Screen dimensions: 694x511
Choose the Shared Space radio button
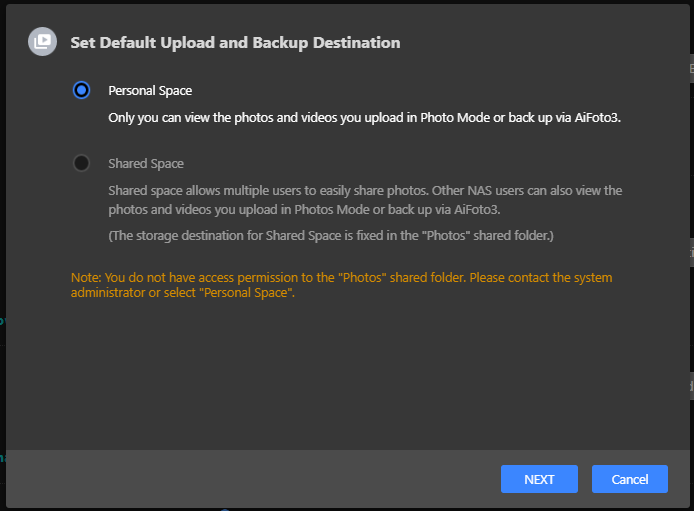(x=82, y=163)
